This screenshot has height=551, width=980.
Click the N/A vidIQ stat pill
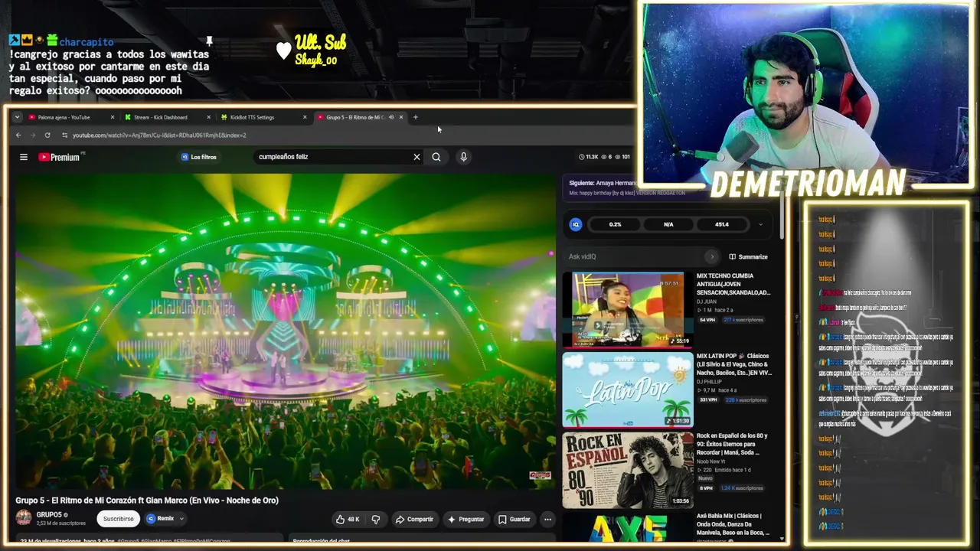[668, 224]
